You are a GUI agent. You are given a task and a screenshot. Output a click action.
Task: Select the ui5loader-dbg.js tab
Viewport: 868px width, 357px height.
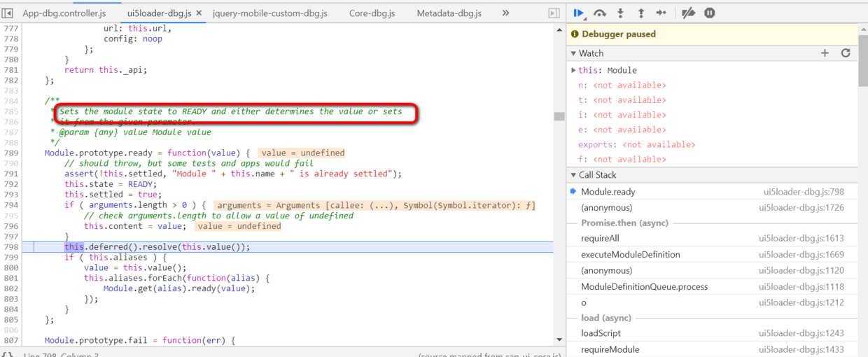click(x=160, y=13)
